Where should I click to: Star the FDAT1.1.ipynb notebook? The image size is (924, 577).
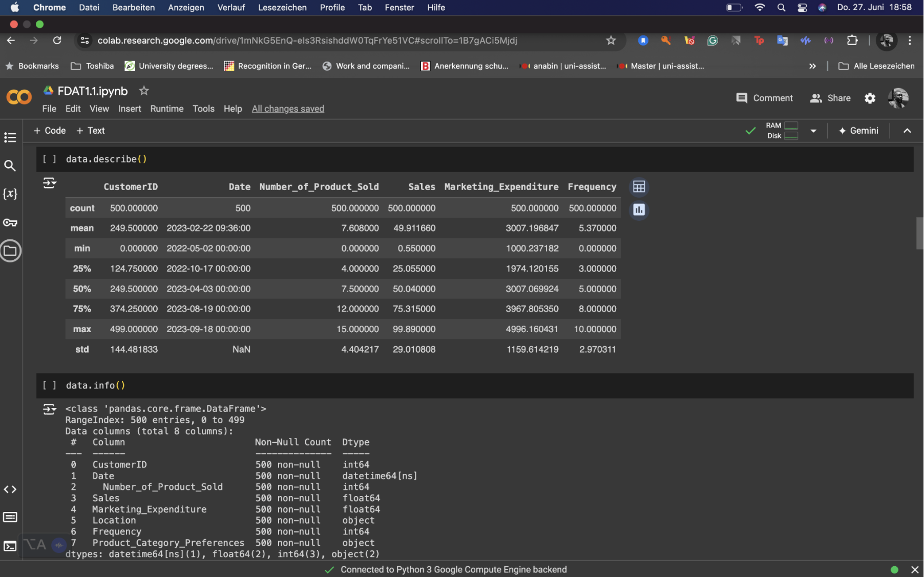pos(144,91)
